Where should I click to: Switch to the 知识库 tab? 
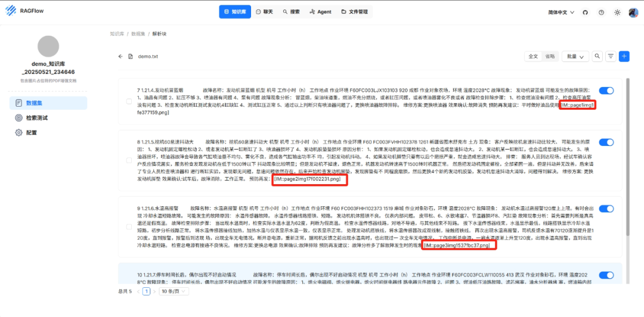point(235,12)
